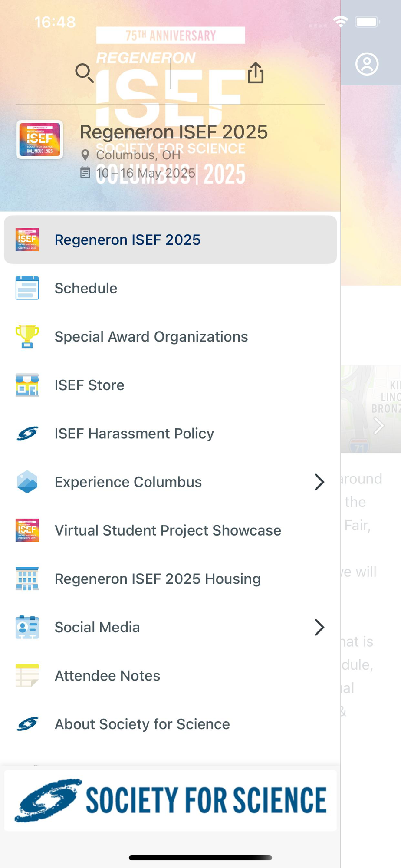Tap the Society for Science banner
The width and height of the screenshot is (401, 868).
point(170,800)
